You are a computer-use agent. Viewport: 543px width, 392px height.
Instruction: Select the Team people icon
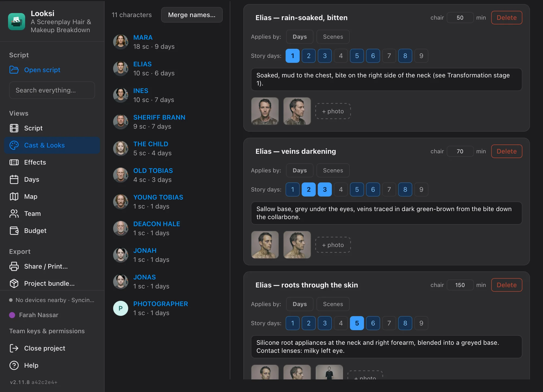14,214
